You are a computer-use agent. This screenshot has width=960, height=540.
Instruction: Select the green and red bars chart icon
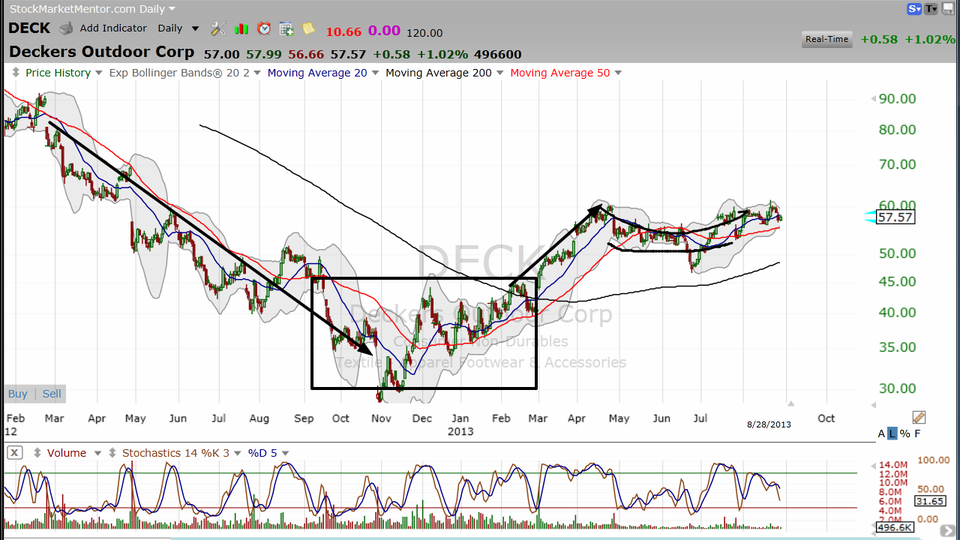[241, 28]
